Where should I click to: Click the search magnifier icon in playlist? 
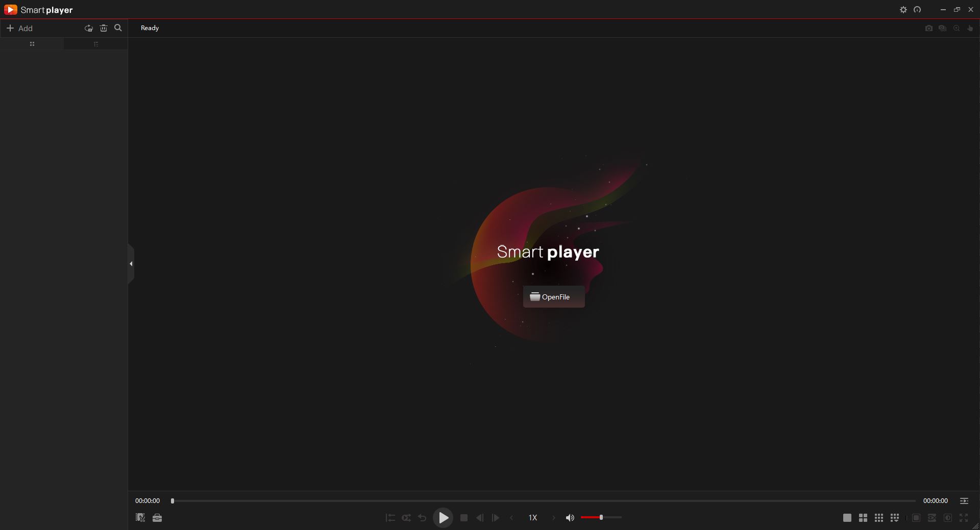pyautogui.click(x=118, y=28)
